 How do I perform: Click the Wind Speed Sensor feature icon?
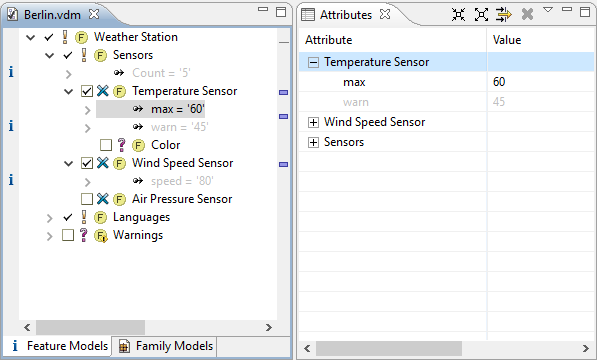119,164
